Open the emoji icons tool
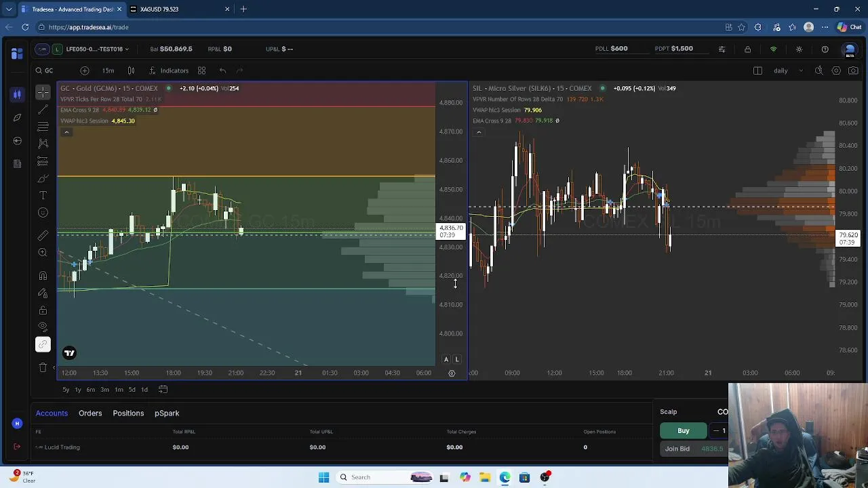This screenshot has width=868, height=488. pos(43,213)
